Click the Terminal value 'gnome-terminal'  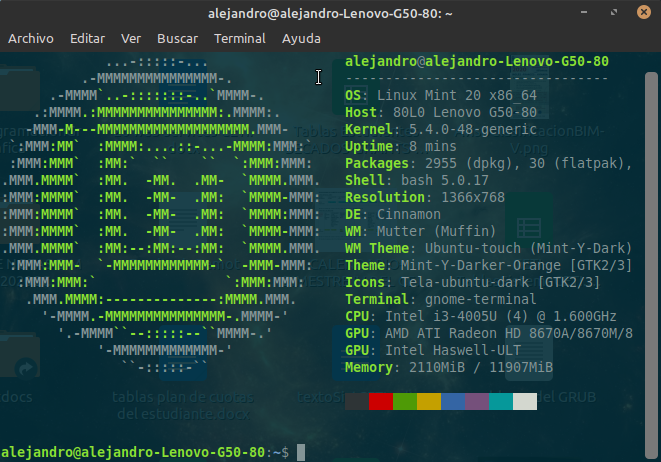pyautogui.click(x=481, y=299)
